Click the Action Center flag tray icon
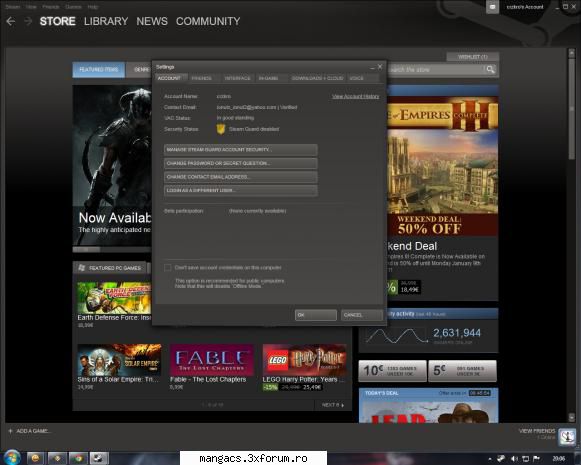 [536, 459]
